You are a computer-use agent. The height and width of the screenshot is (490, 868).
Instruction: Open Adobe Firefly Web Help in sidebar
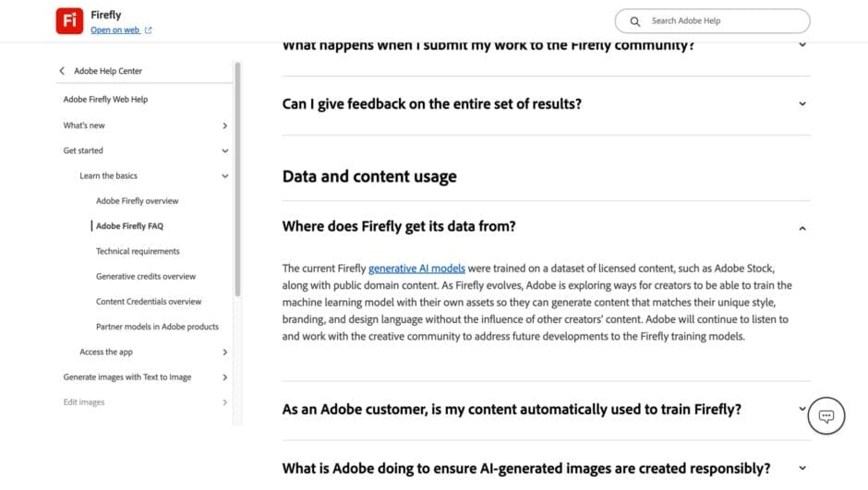(x=105, y=100)
